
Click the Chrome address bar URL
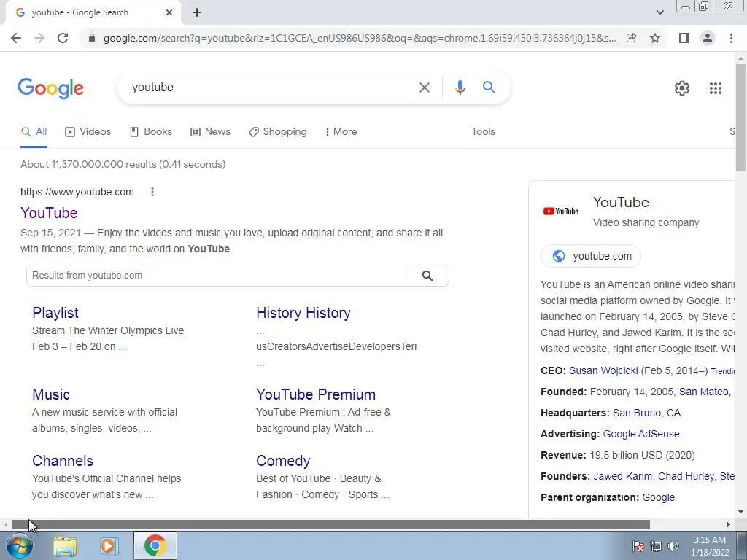[x=360, y=38]
